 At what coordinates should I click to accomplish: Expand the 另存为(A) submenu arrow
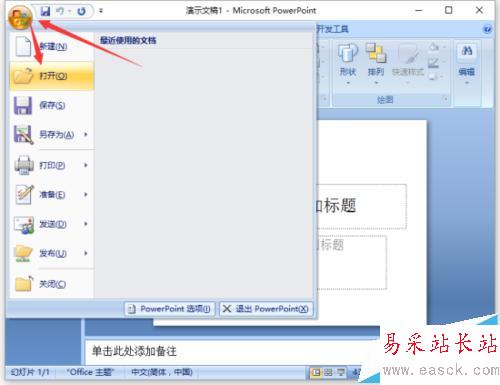[x=86, y=135]
